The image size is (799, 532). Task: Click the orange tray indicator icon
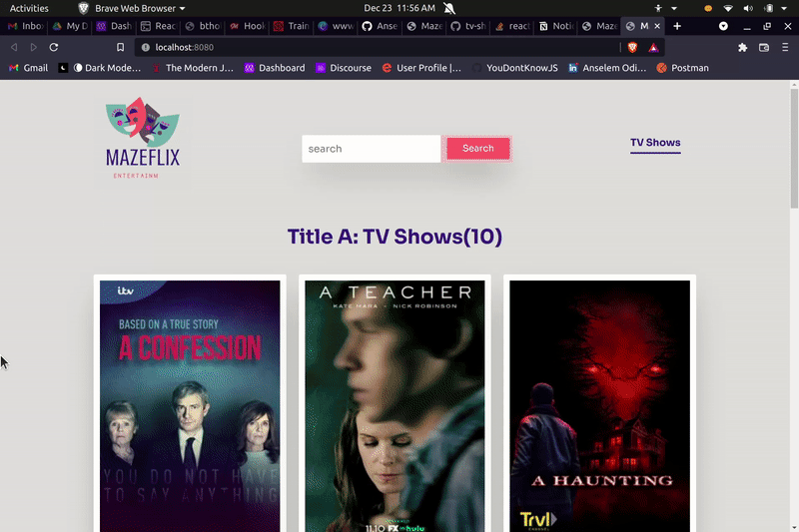coord(708,8)
